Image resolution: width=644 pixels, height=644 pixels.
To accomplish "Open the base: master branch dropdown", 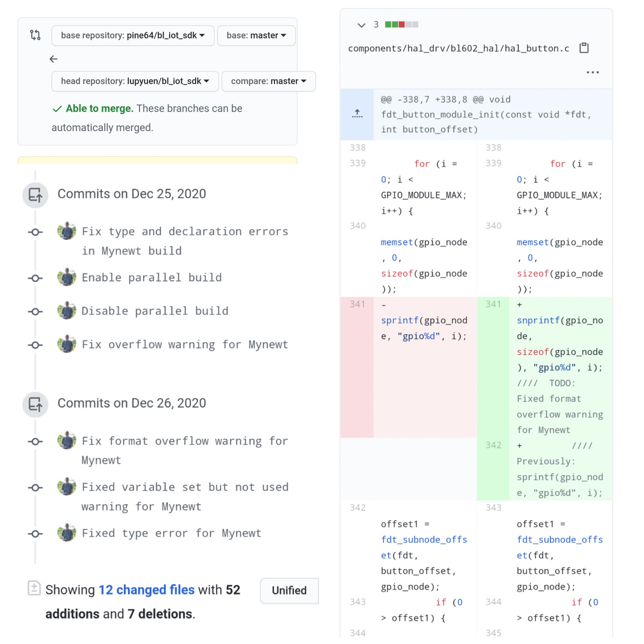I will coord(256,35).
